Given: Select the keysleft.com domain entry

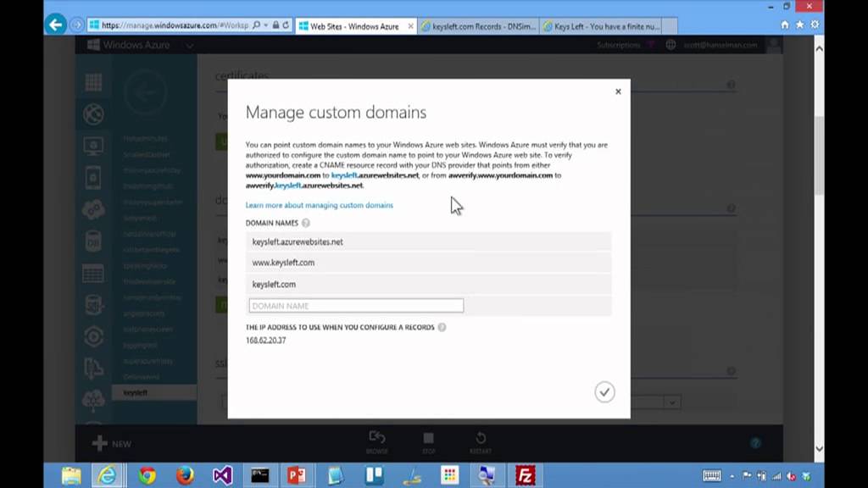Looking at the screenshot, I should [428, 285].
